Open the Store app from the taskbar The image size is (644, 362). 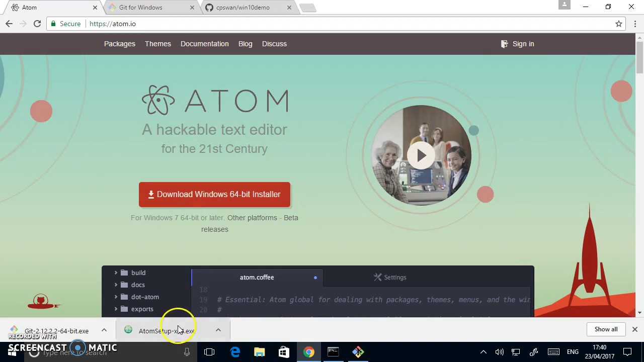pos(284,352)
